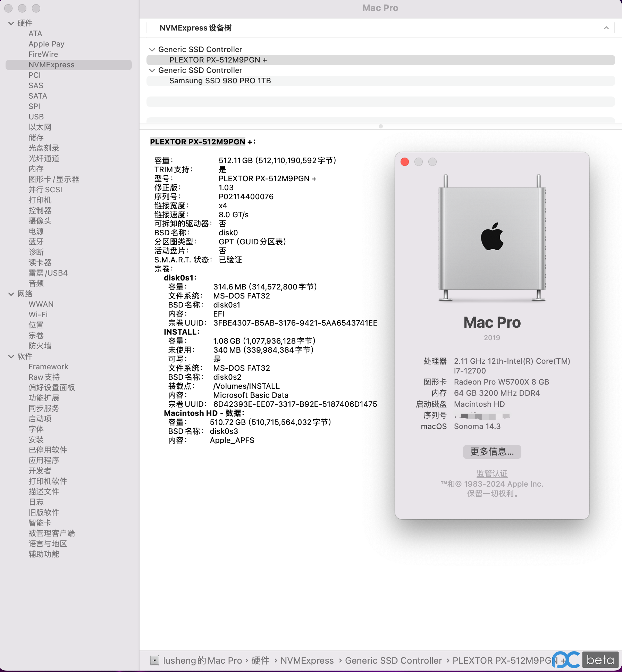
Task: Select 字体 fonts entry
Action: pyautogui.click(x=36, y=429)
